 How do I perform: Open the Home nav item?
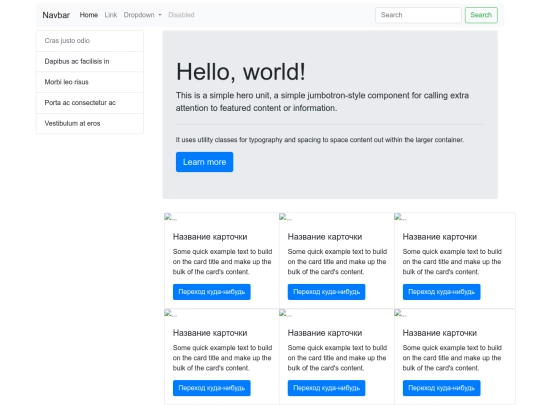[89, 15]
